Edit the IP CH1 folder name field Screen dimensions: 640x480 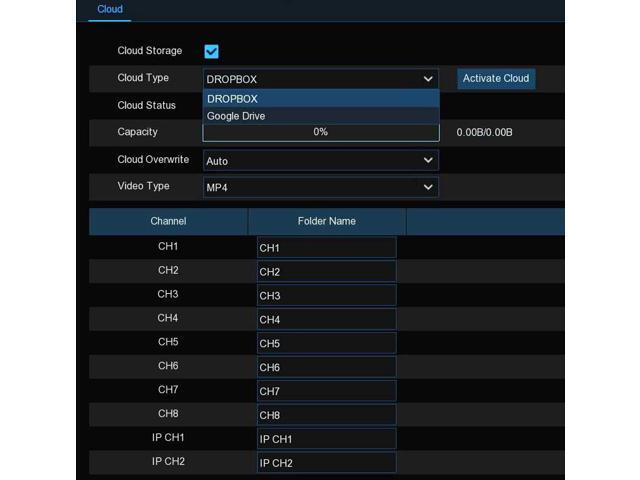click(x=326, y=439)
